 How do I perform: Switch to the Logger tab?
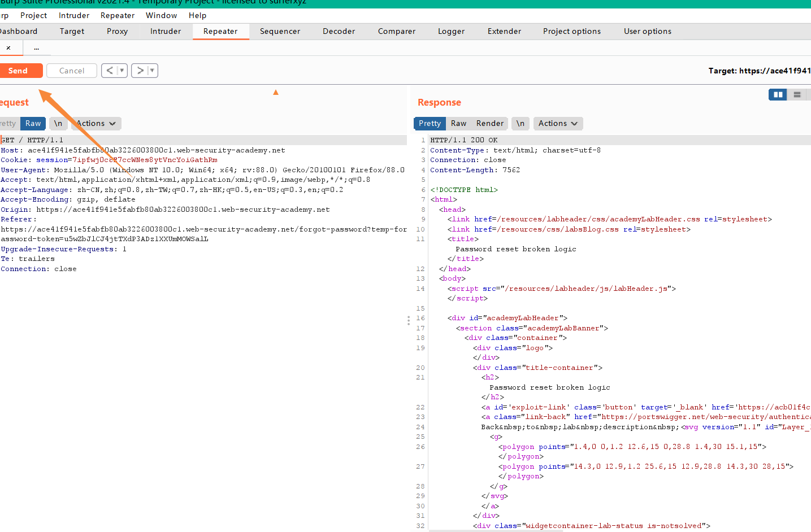click(x=451, y=31)
